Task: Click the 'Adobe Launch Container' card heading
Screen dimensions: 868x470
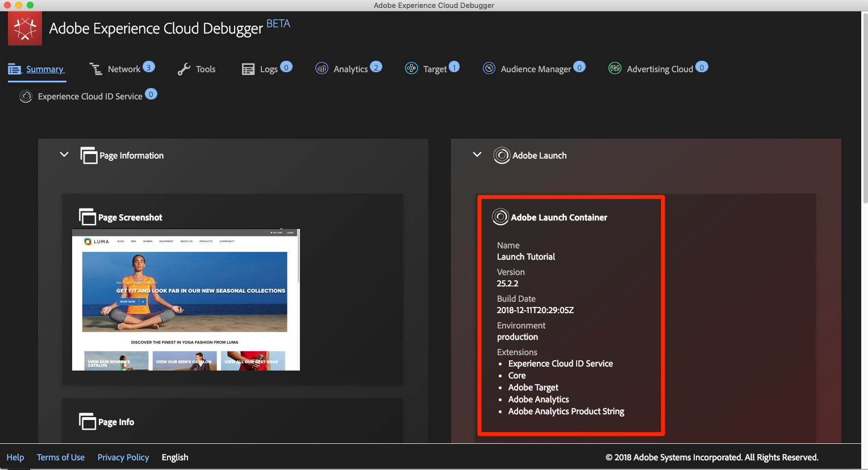Action: pyautogui.click(x=559, y=218)
